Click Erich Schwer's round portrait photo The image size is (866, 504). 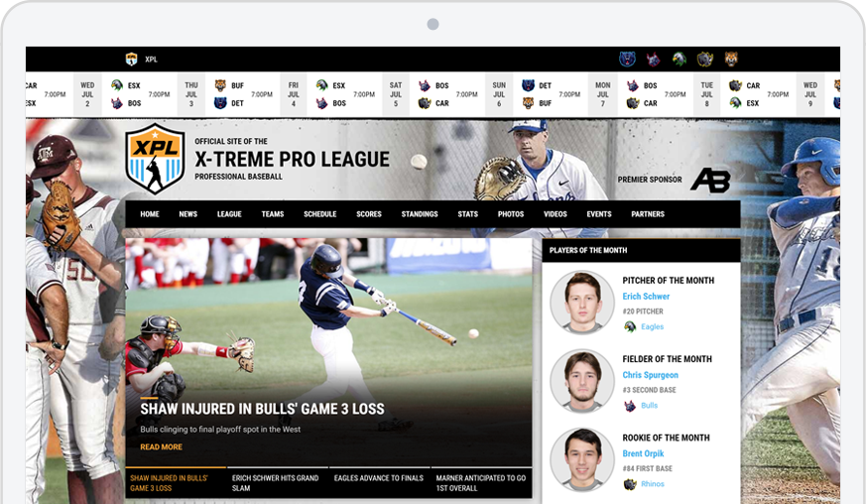tap(582, 303)
